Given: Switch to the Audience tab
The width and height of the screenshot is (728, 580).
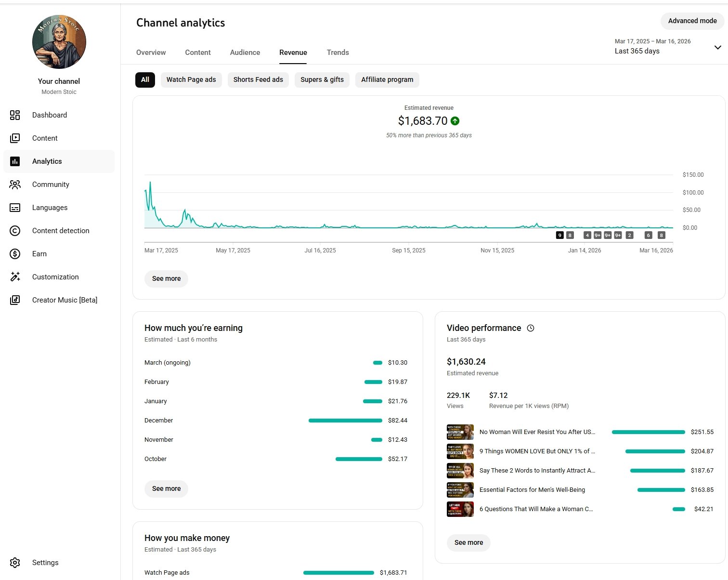Looking at the screenshot, I should click(x=245, y=53).
